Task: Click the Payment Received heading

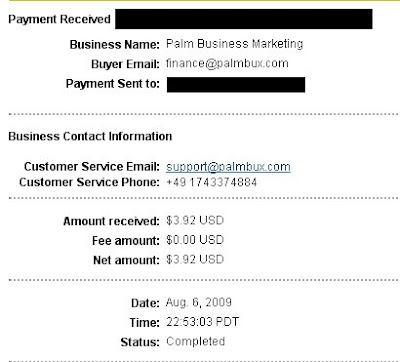Action: pyautogui.click(x=59, y=19)
